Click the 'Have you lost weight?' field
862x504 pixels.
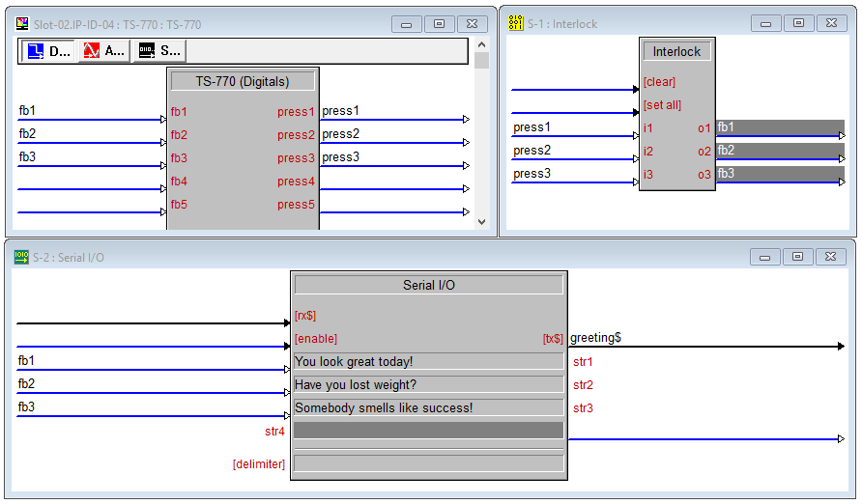pyautogui.click(x=428, y=385)
